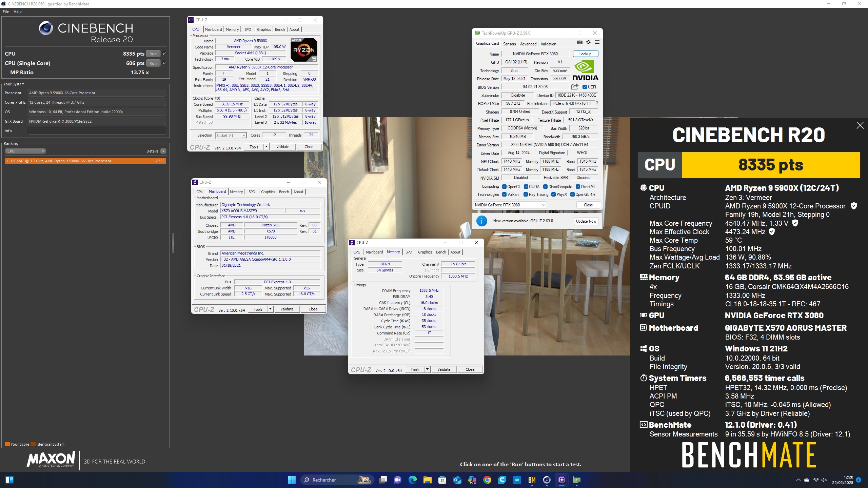Switch to Sensors tab in GPU-Z
The width and height of the screenshot is (868, 488).
(x=509, y=44)
